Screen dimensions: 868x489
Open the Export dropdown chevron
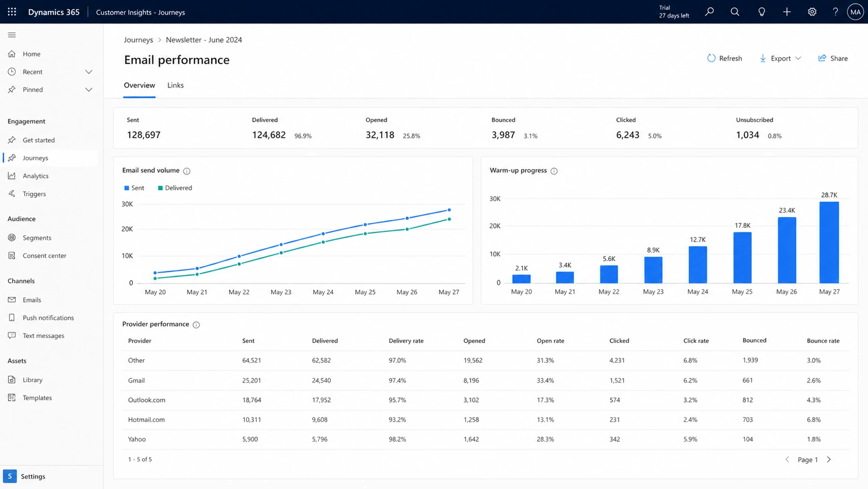(x=798, y=58)
